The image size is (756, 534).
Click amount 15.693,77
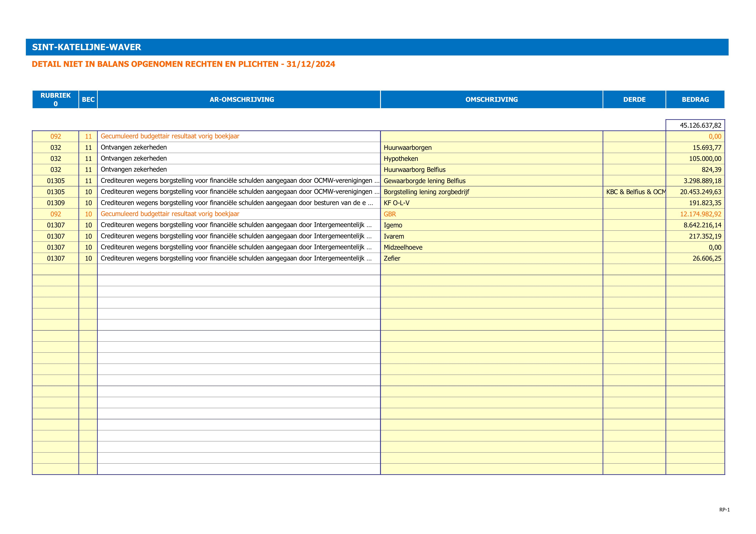pos(695,148)
